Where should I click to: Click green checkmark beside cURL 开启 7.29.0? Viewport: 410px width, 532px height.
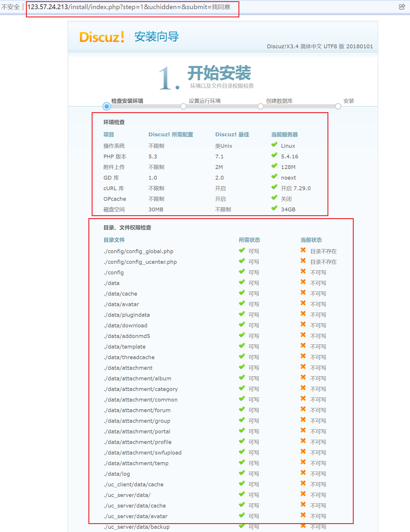click(x=274, y=187)
